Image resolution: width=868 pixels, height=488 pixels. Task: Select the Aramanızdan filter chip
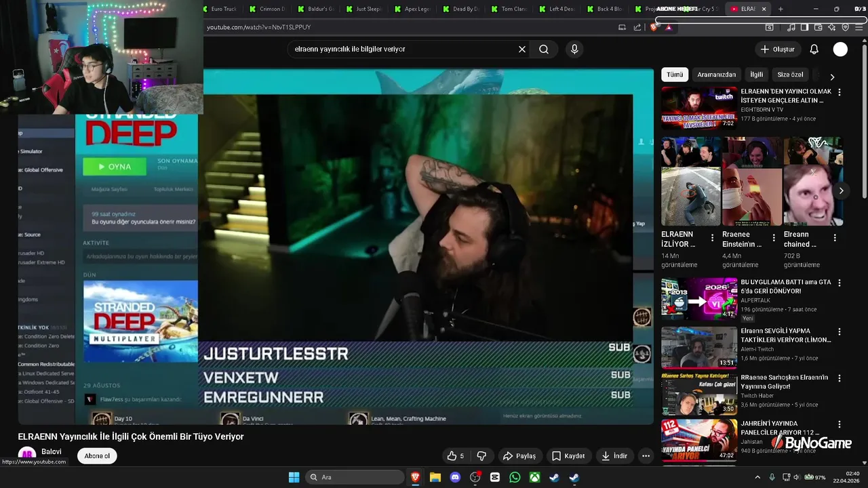pos(717,75)
